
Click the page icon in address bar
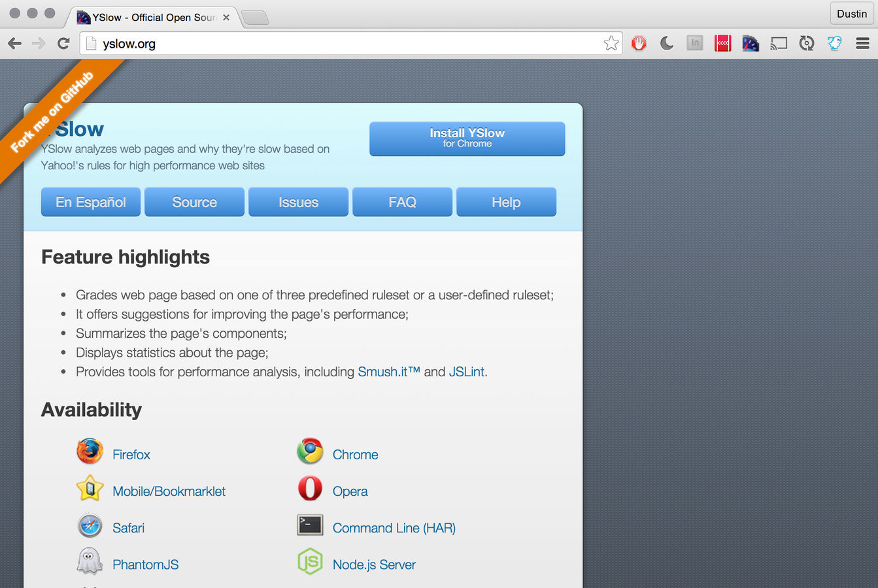coord(92,44)
